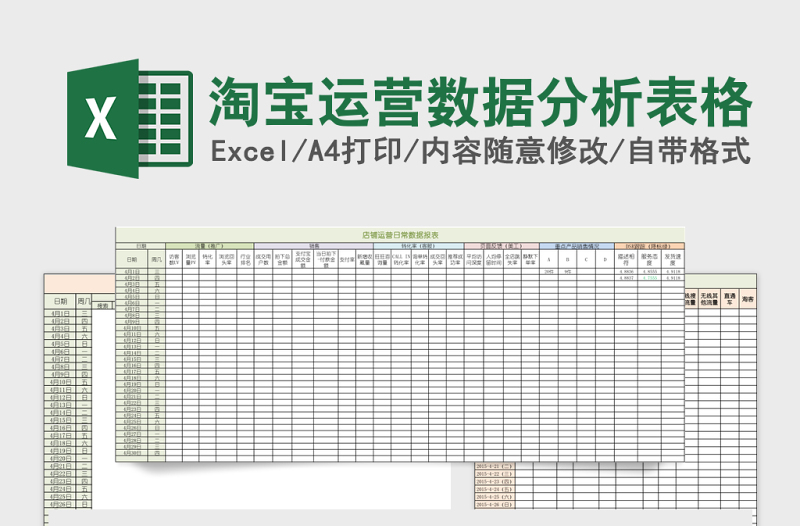The image size is (800, 526).
Task: Select the 转化率（客服） group header
Action: [419, 246]
